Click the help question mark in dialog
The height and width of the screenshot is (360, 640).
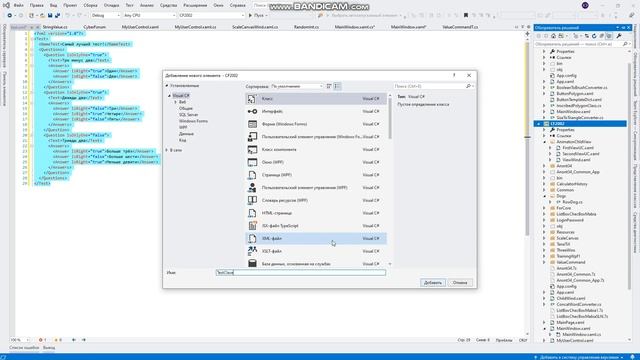(454, 76)
